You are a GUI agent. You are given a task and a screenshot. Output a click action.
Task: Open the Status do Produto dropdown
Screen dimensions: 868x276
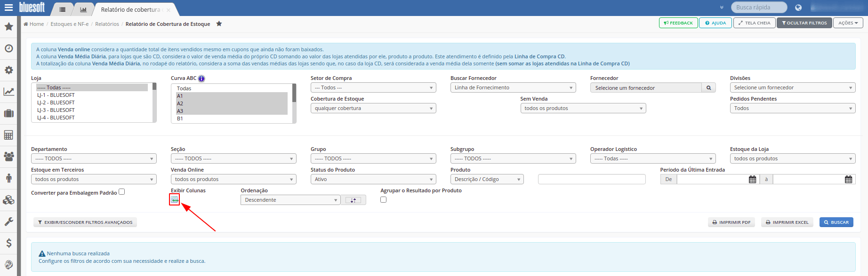373,179
